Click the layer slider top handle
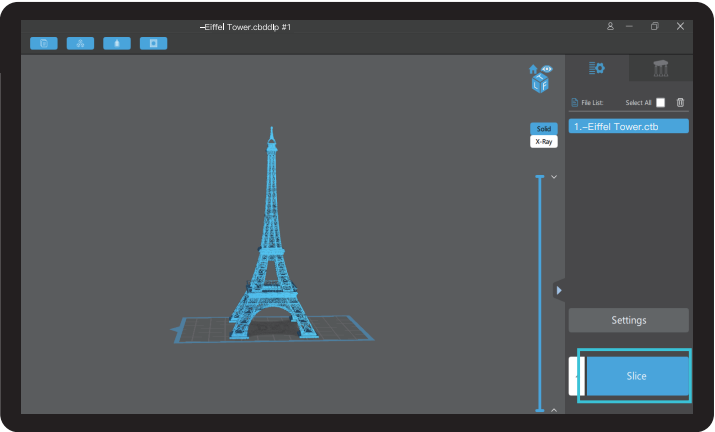The image size is (715, 432). point(540,177)
